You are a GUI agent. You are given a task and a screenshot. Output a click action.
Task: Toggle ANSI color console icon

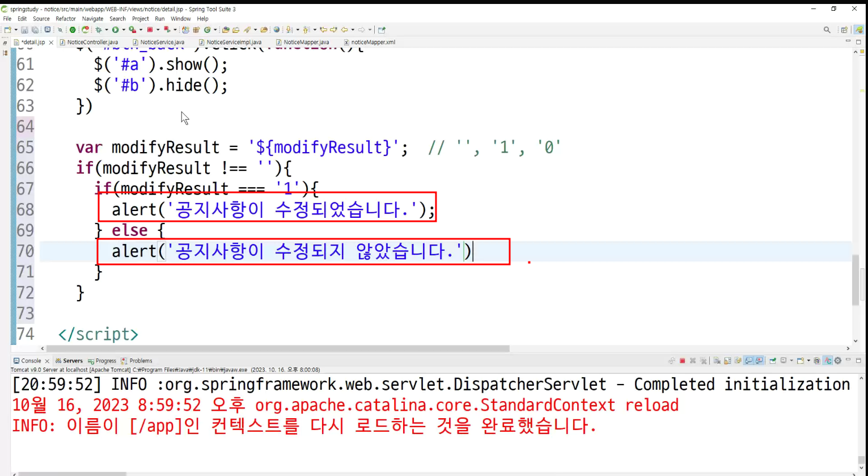tap(828, 361)
